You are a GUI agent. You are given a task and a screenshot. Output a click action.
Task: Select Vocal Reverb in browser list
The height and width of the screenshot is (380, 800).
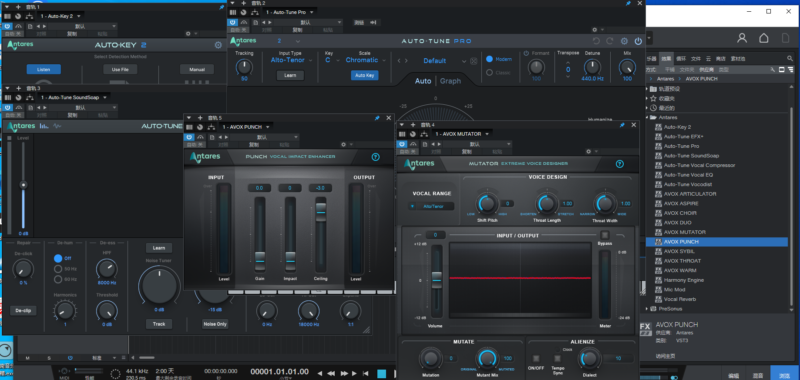pos(680,299)
